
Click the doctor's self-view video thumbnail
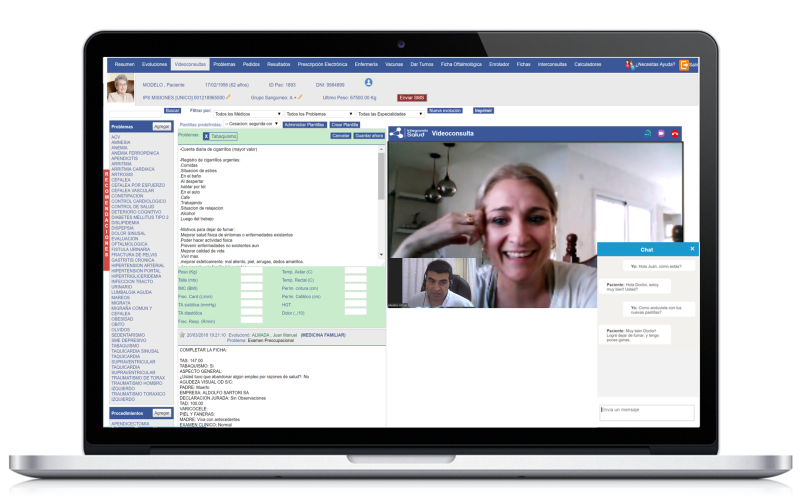tap(432, 283)
